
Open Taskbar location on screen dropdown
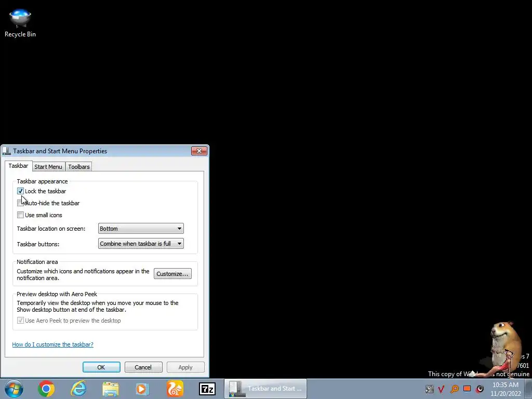(141, 229)
